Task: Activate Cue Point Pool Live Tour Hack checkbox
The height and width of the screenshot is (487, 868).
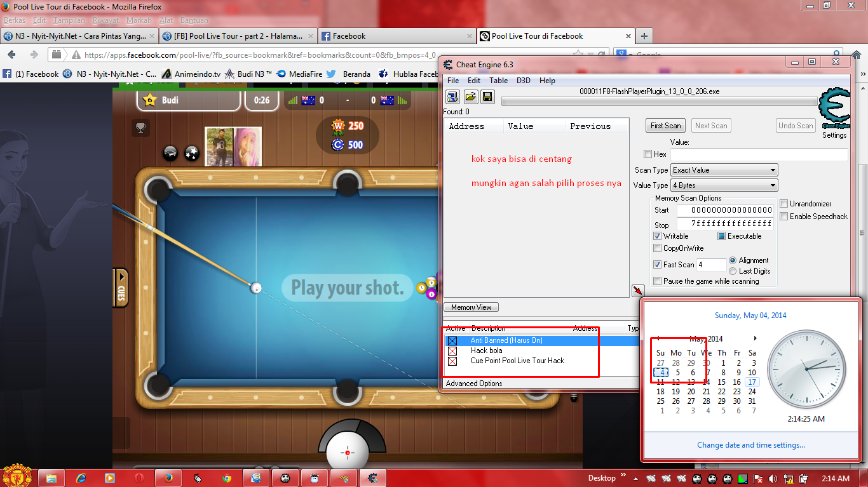Action: pos(452,361)
